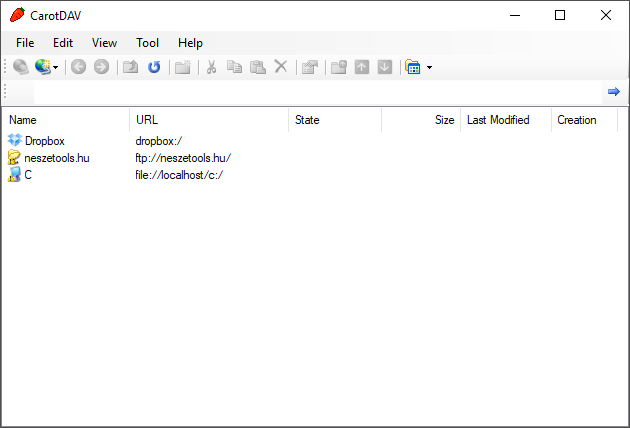Expand the view mode dropdown arrow
The width and height of the screenshot is (630, 428).
coord(429,68)
